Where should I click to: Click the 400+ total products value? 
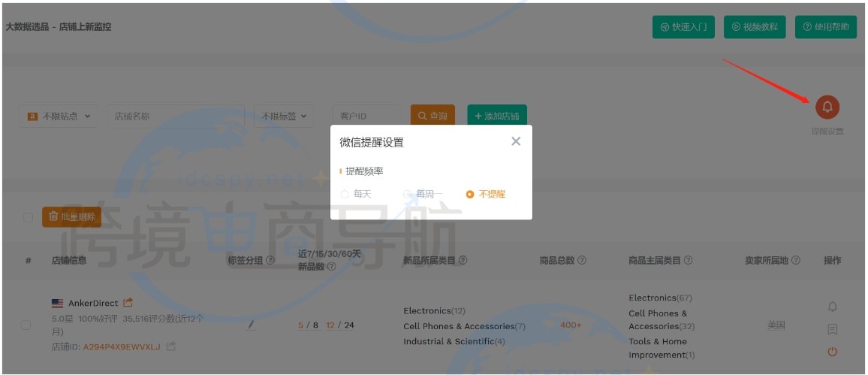571,325
